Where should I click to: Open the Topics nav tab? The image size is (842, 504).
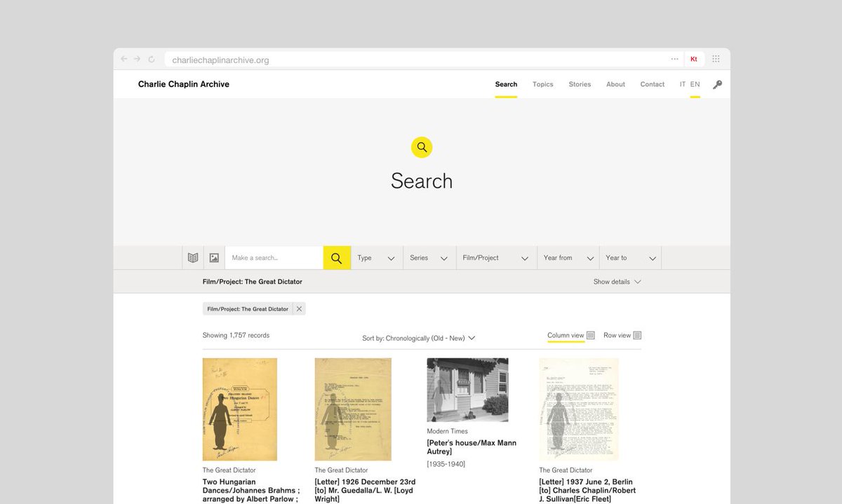(x=543, y=84)
